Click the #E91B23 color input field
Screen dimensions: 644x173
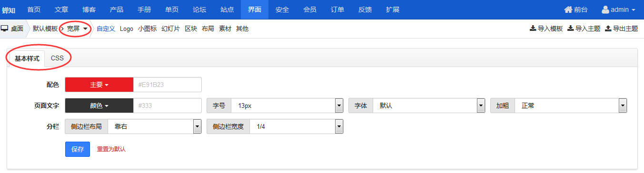[167, 85]
